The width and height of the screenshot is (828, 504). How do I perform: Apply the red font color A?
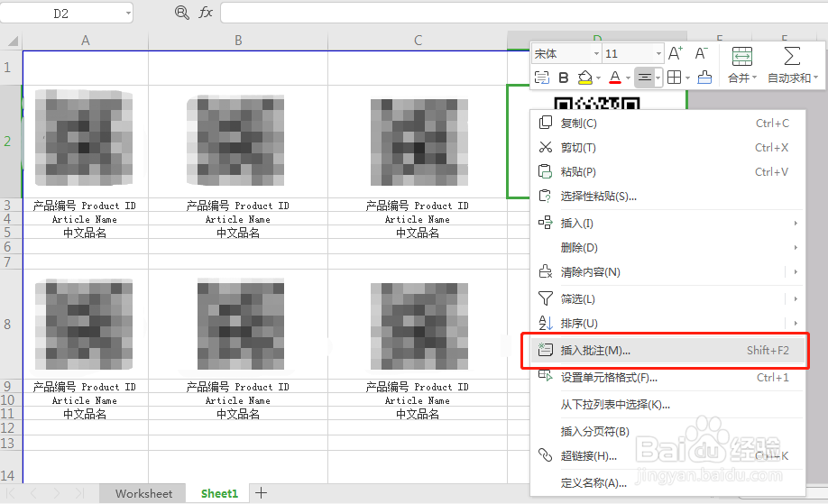614,78
